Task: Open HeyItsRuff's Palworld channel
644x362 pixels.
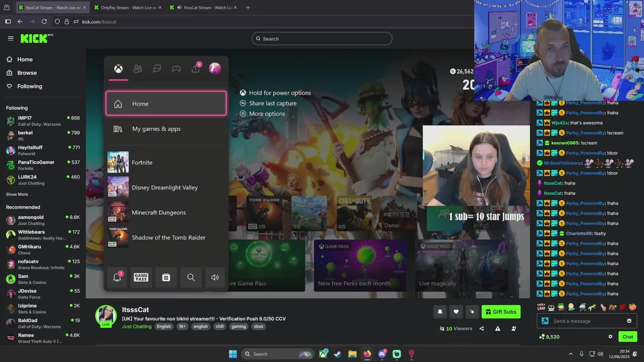Action: (43, 150)
